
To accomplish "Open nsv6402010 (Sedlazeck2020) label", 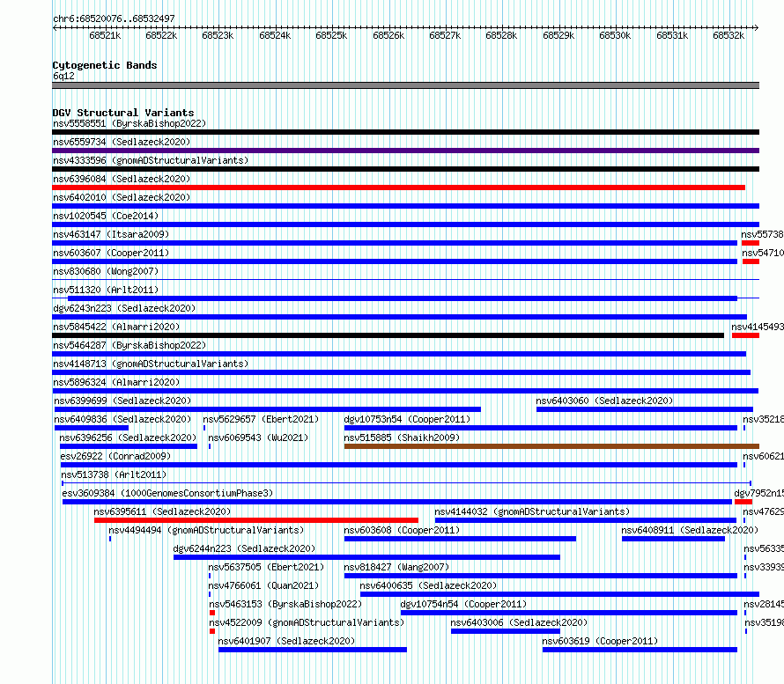I will (122, 197).
